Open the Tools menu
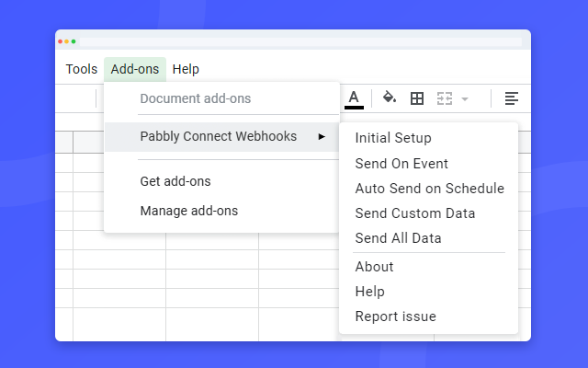Image resolution: width=588 pixels, height=368 pixels. pyautogui.click(x=82, y=69)
